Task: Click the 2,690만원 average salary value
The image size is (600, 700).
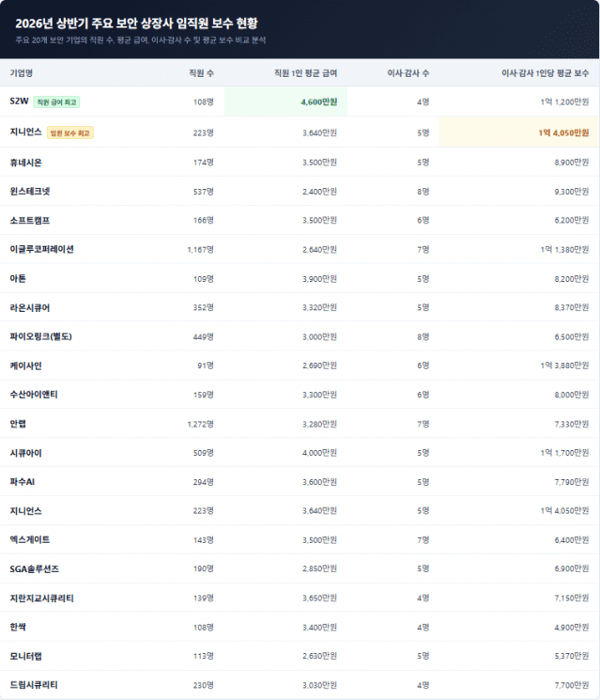Action: pyautogui.click(x=319, y=366)
